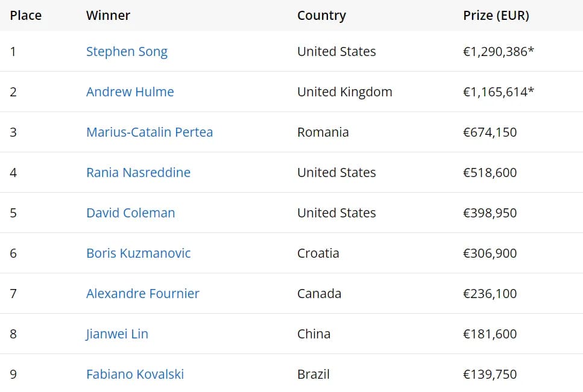The width and height of the screenshot is (583, 392).
Task: Click the Romania country cell
Action: (x=323, y=132)
